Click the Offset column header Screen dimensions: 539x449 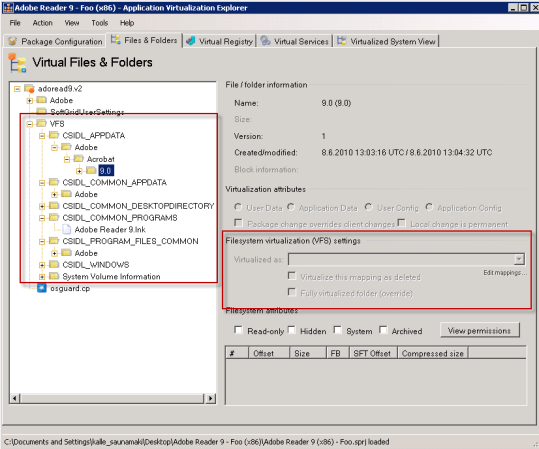269,353
